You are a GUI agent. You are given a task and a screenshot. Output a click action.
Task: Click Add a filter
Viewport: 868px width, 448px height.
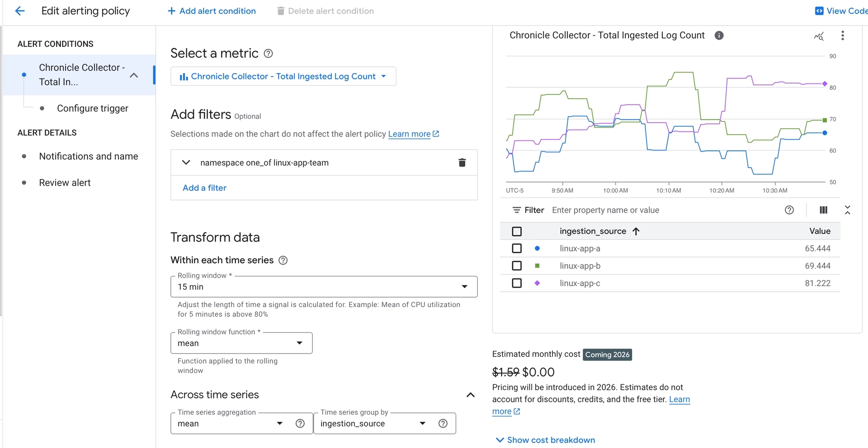pos(204,188)
